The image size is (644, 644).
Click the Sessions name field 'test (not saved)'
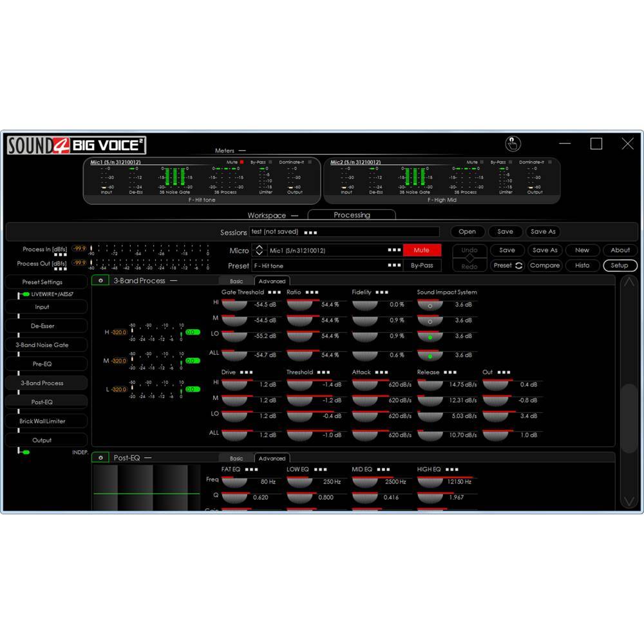pyautogui.click(x=344, y=232)
